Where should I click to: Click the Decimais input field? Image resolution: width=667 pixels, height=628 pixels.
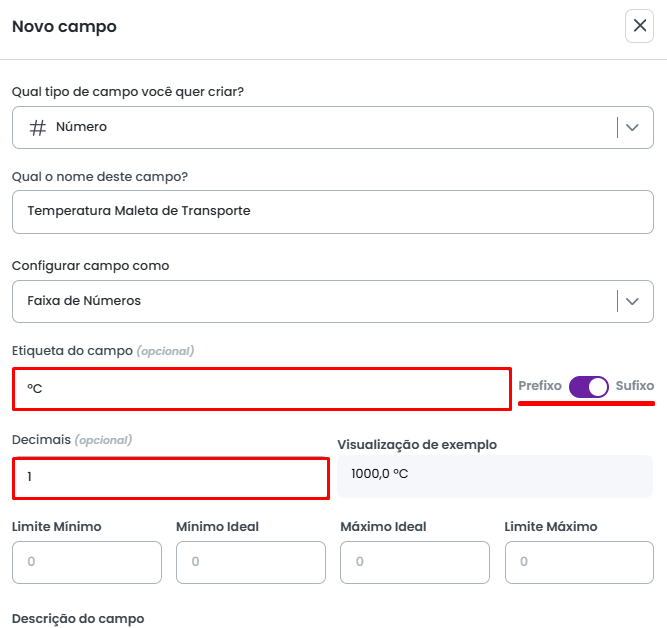point(171,477)
